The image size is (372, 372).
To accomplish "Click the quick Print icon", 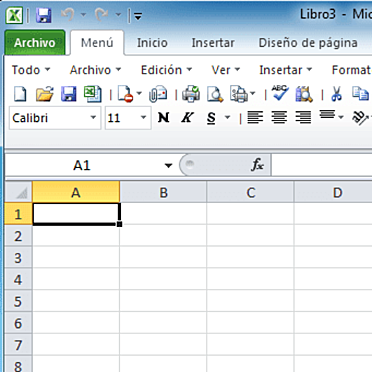I will pyautogui.click(x=191, y=94).
